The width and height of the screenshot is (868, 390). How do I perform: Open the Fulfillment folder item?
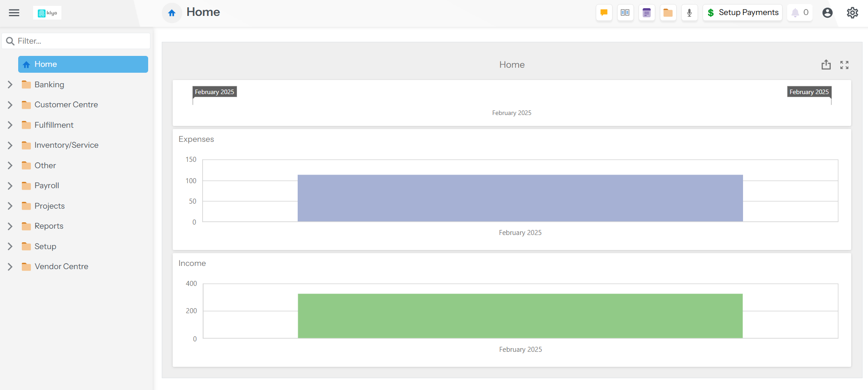pyautogui.click(x=83, y=125)
